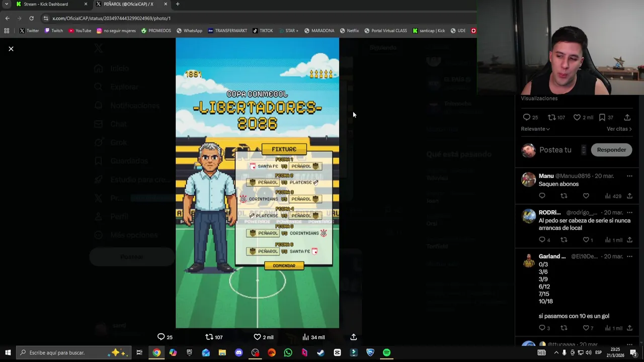
Task: Open the Netflix bookmark
Action: coord(349,31)
